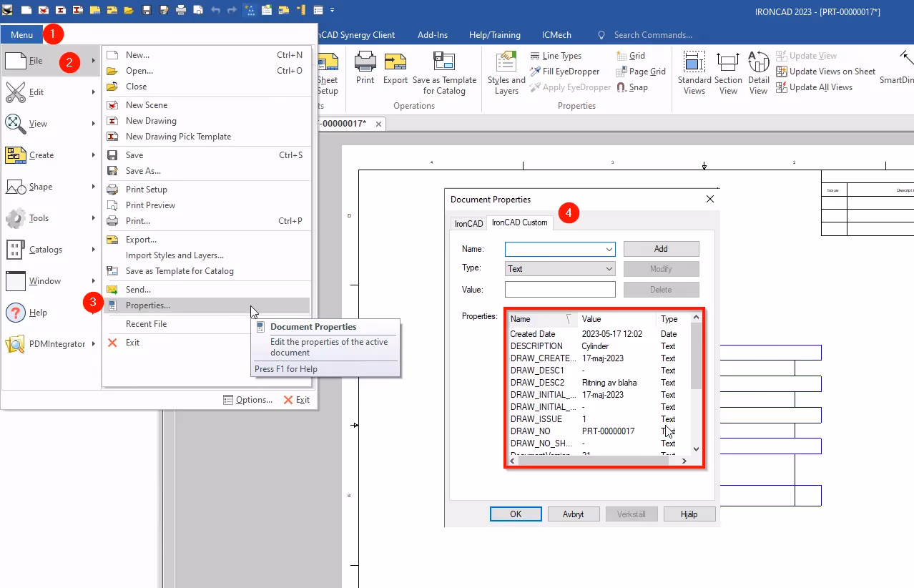914x588 pixels.
Task: Choose New Drawing Pick Template
Action: 207,137
